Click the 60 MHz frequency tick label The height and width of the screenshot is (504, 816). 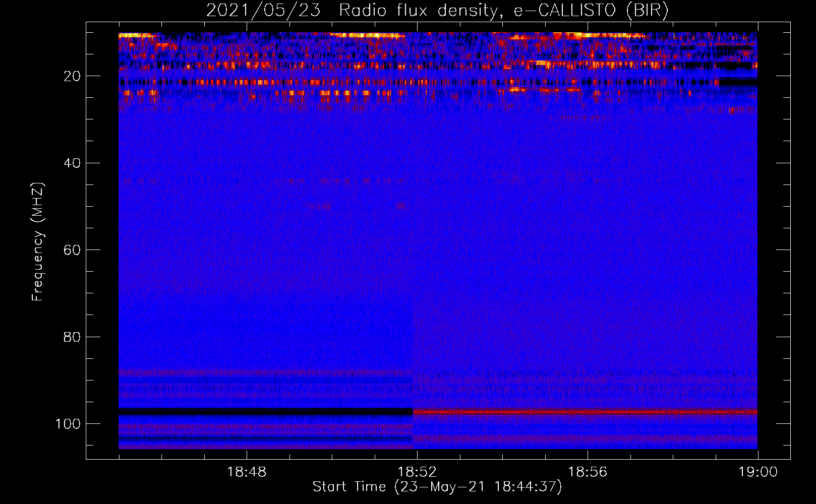click(x=72, y=250)
